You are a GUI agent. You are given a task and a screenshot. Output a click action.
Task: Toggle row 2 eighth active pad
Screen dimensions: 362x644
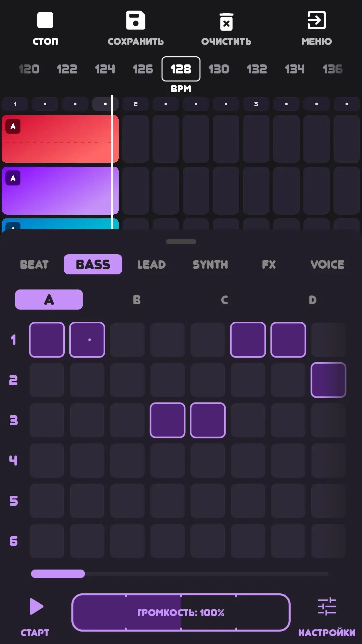(328, 380)
